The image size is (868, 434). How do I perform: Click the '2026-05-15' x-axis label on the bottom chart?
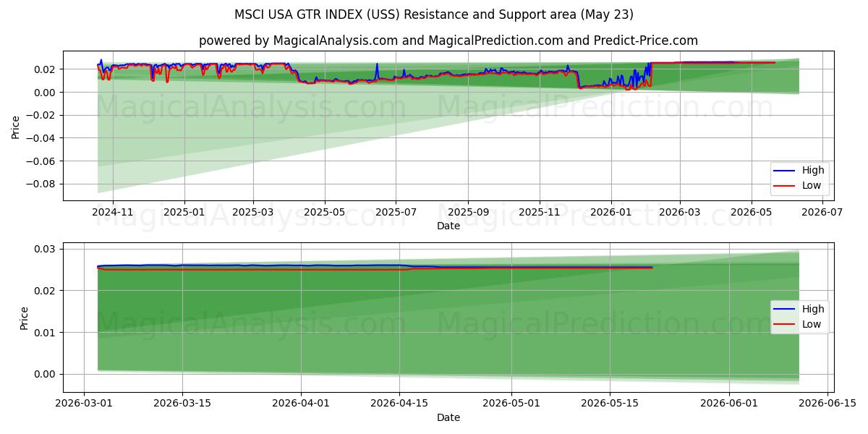pos(608,405)
